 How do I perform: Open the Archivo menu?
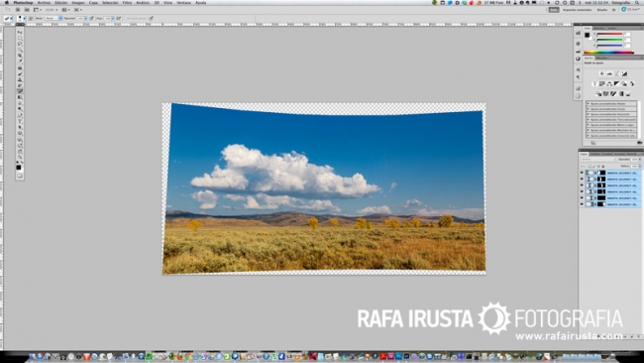pos(44,2)
